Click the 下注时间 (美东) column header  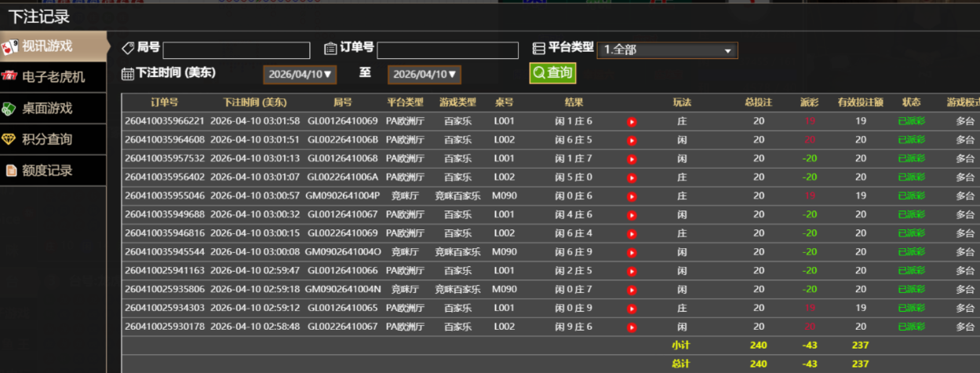tap(255, 102)
